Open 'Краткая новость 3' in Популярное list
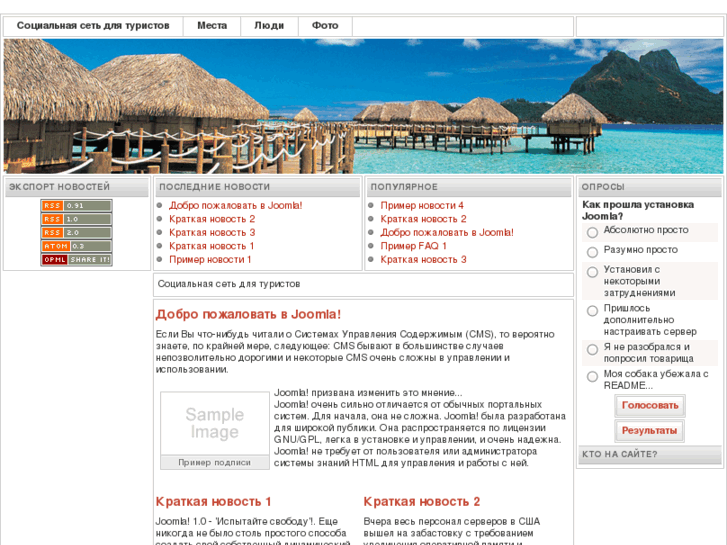Viewport: 727px width, 545px height. [423, 259]
